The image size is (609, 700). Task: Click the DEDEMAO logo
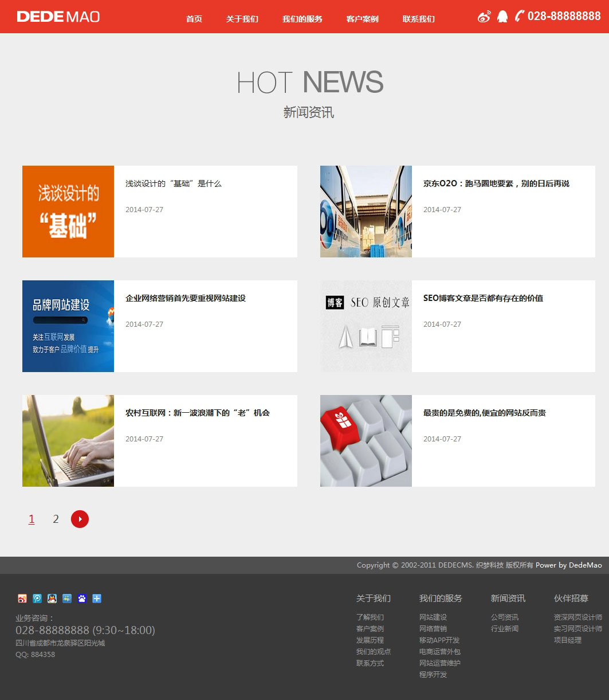click(x=58, y=17)
